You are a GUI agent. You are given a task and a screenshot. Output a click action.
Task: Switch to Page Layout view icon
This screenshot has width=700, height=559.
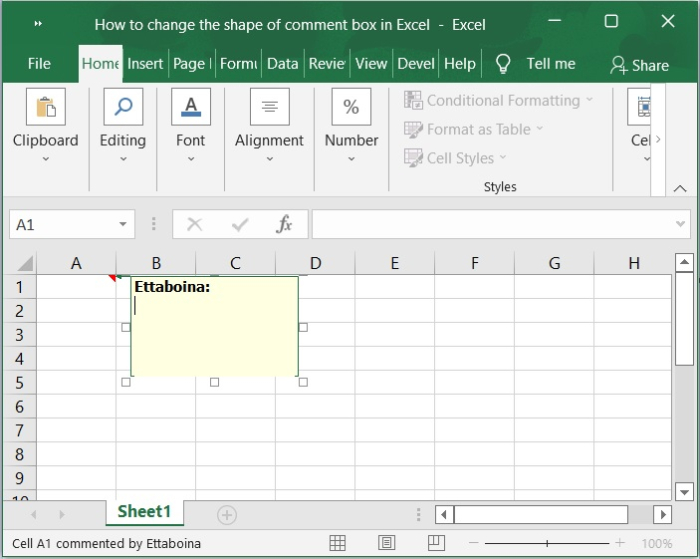(x=387, y=543)
